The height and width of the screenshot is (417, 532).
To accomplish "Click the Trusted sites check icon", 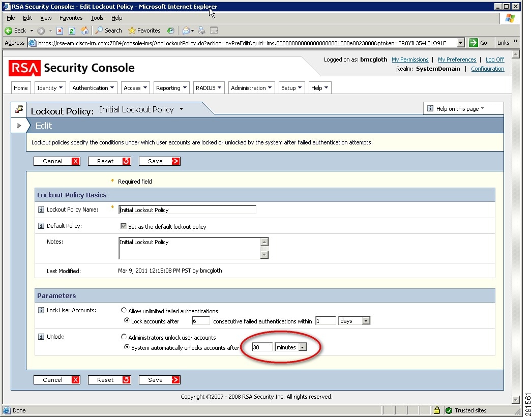I will [x=449, y=410].
